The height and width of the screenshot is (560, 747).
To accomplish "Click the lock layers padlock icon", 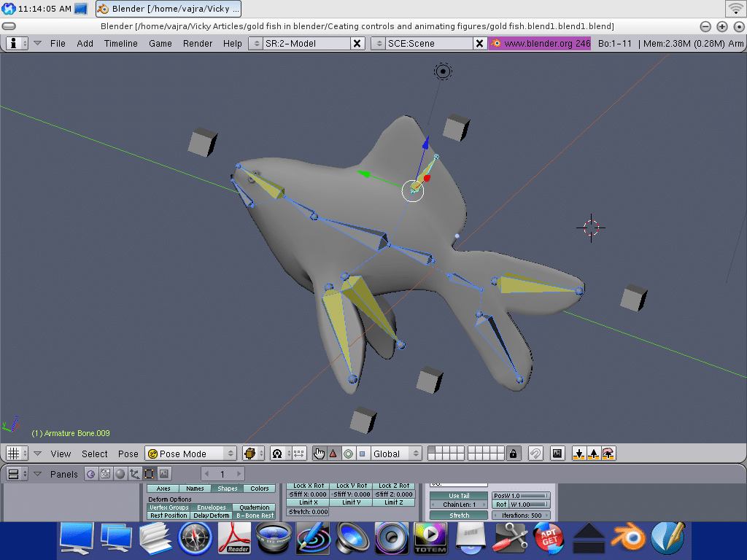I will (514, 454).
